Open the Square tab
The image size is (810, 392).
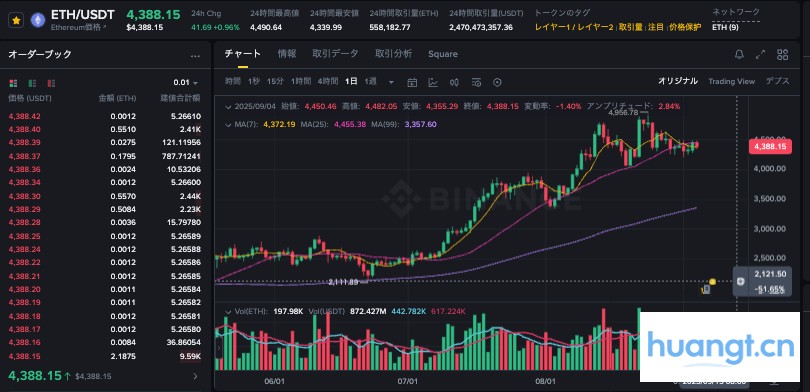tap(443, 54)
